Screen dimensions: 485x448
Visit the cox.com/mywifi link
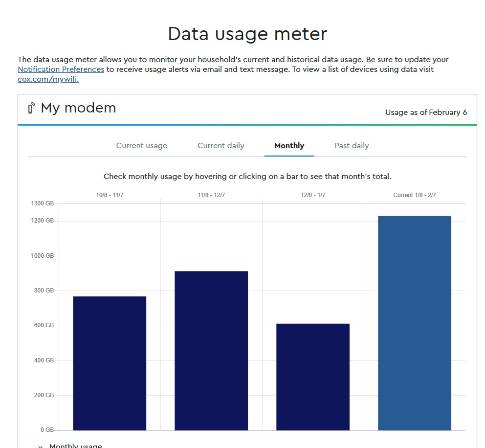[48, 79]
